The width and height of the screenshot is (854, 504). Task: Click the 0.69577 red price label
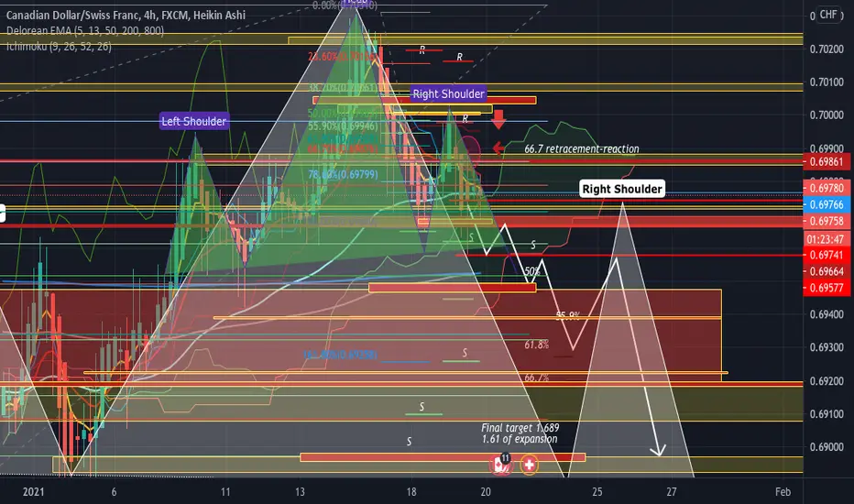point(827,288)
